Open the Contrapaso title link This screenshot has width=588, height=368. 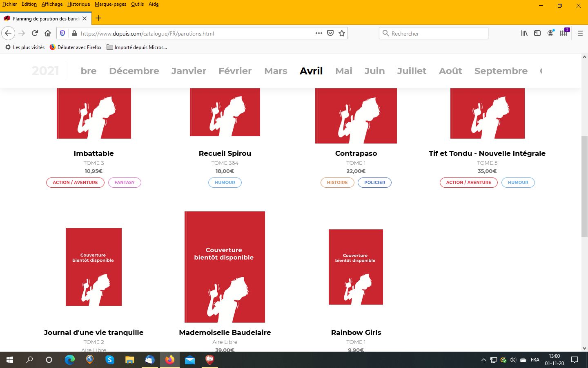coord(356,153)
